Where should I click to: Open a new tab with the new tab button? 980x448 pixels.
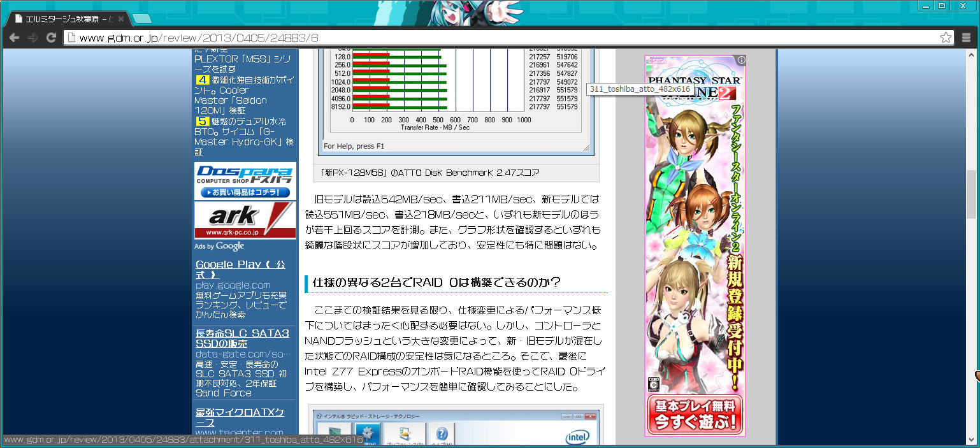tap(143, 18)
